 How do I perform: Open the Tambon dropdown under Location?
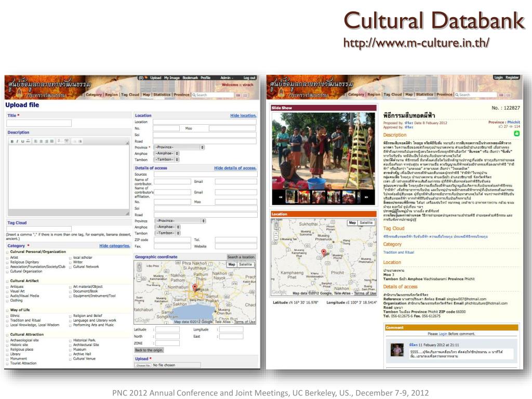167,159
